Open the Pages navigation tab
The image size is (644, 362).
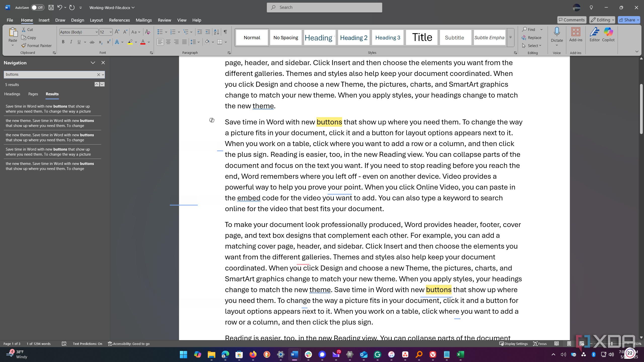point(33,94)
